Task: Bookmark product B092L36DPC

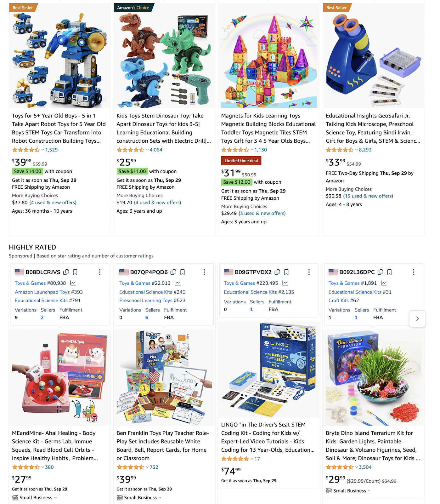Action: coord(389,272)
